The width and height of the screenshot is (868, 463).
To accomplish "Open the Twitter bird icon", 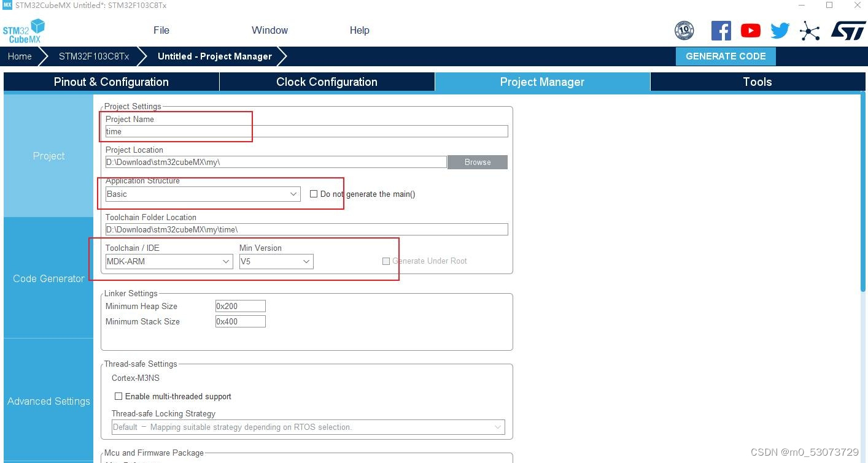I will click(780, 31).
